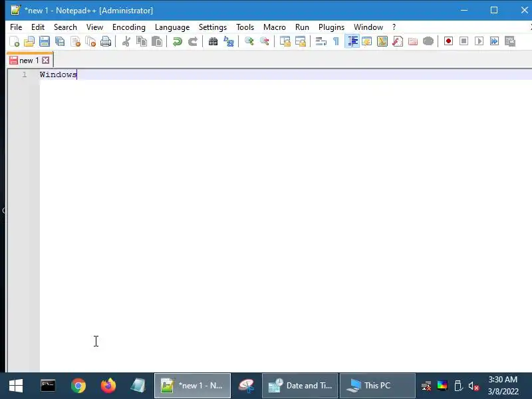Click the Save All toolbar icon
The height and width of the screenshot is (399, 532).
click(x=60, y=41)
